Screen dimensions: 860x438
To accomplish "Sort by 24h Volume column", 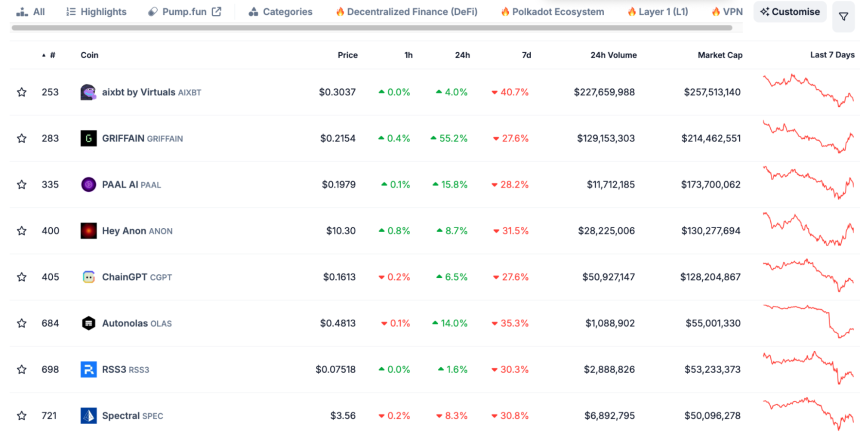I will pyautogui.click(x=614, y=55).
